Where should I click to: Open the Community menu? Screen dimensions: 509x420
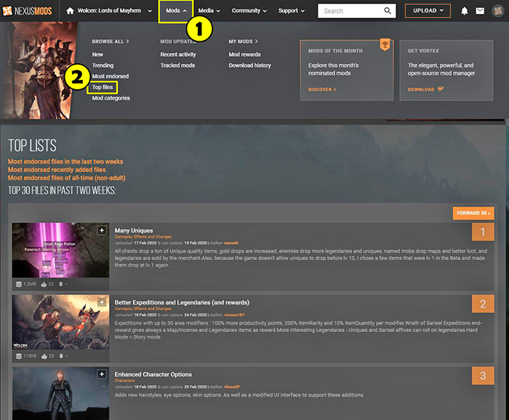tap(249, 11)
